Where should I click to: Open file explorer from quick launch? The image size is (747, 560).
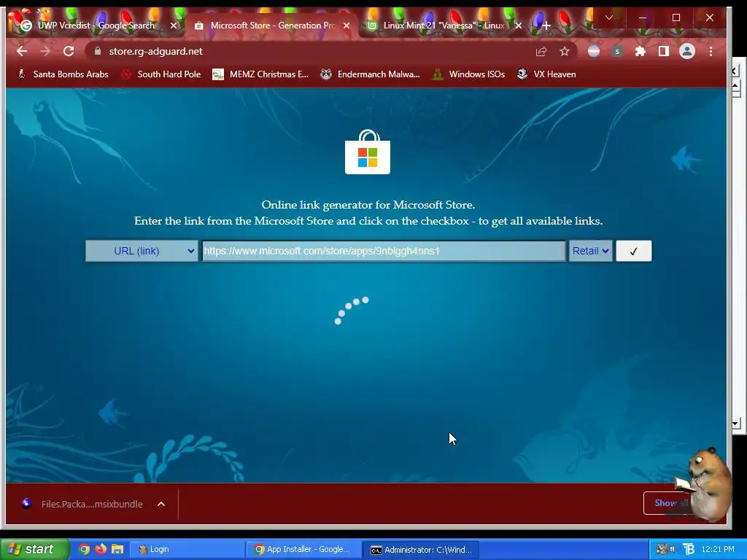tap(117, 549)
